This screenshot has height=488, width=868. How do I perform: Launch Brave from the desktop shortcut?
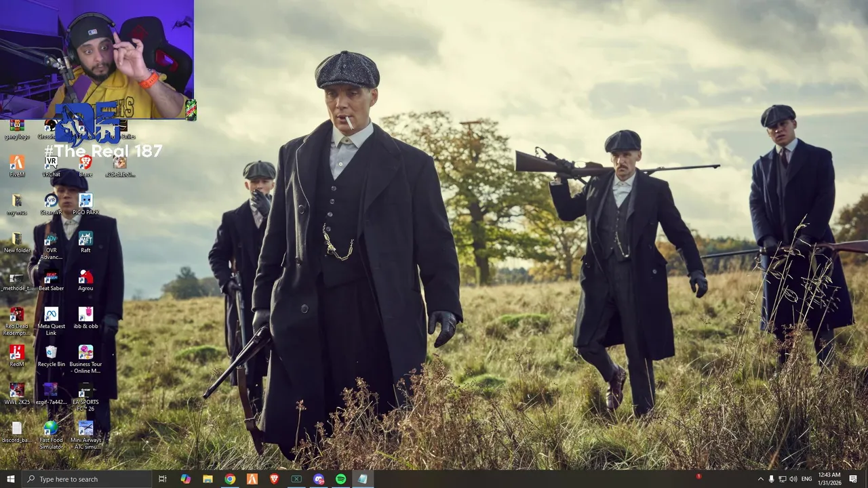point(85,166)
